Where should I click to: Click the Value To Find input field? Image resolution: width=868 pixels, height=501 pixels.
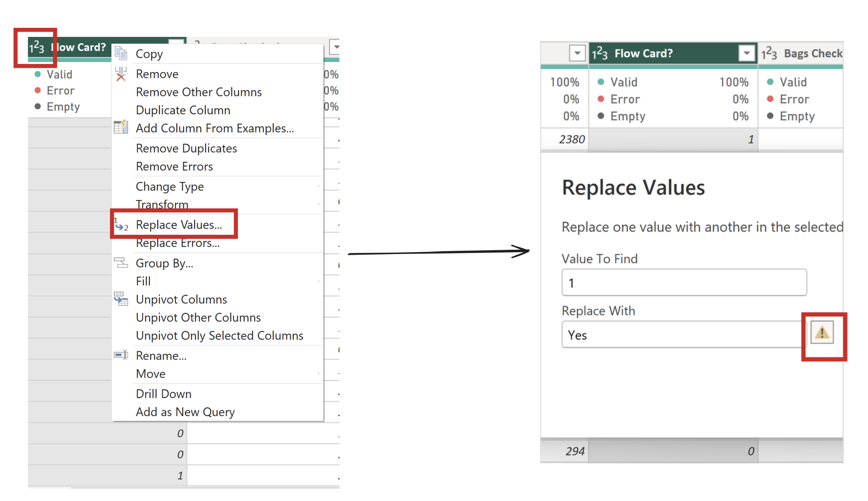[x=684, y=283]
